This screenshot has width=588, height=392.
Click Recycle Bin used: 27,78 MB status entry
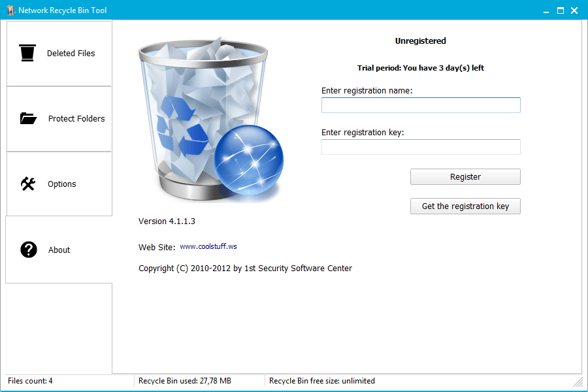tap(185, 381)
